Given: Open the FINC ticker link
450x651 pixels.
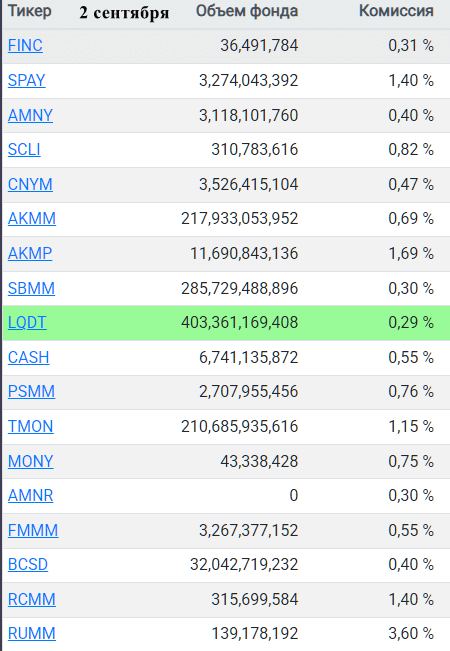Looking at the screenshot, I should pyautogui.click(x=25, y=45).
